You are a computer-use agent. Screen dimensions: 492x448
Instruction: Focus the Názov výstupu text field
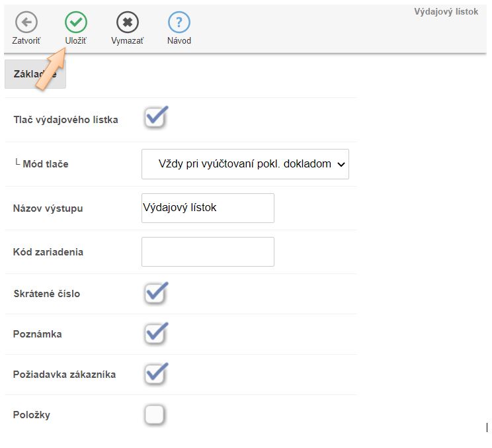(208, 208)
